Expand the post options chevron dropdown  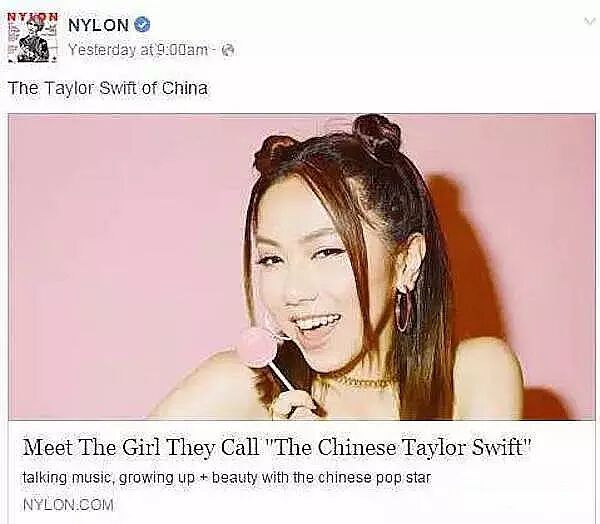[x=589, y=21]
